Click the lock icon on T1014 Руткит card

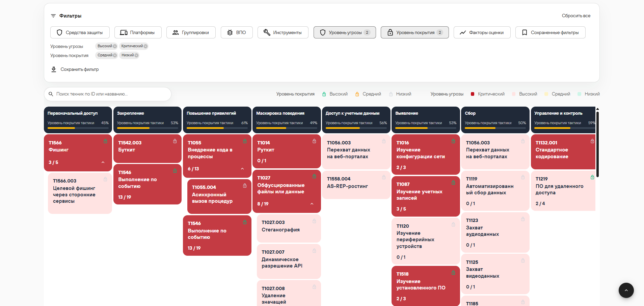tap(314, 141)
